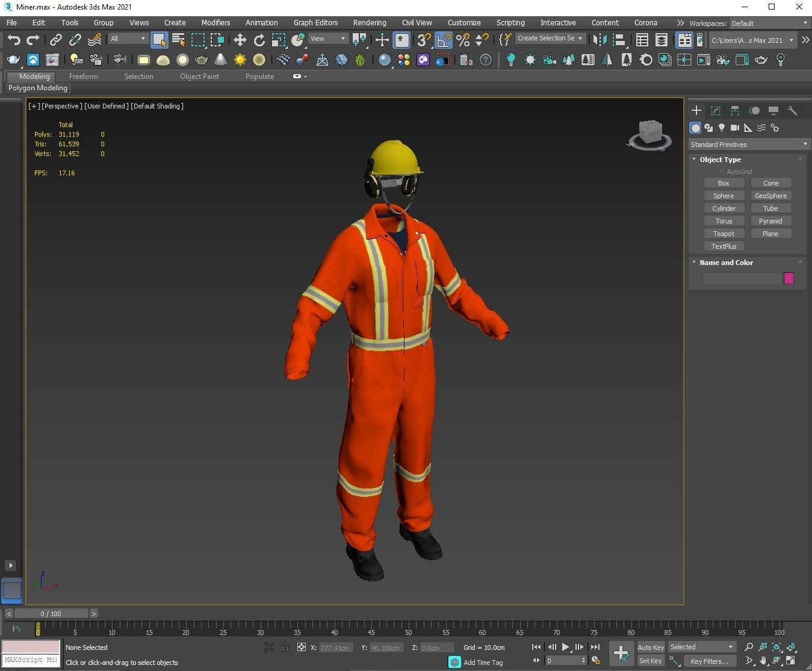Open the Modify panel tab icon
The image size is (812, 671).
(x=716, y=111)
